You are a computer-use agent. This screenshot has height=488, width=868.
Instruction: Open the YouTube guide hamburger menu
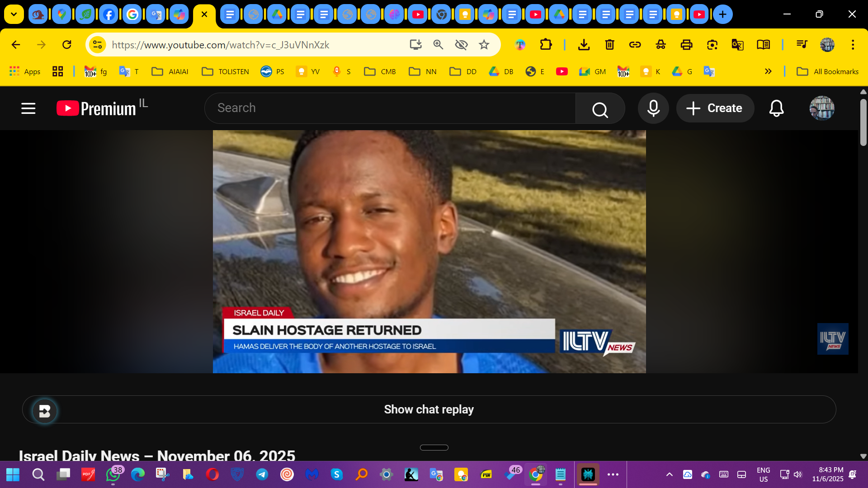(x=28, y=108)
